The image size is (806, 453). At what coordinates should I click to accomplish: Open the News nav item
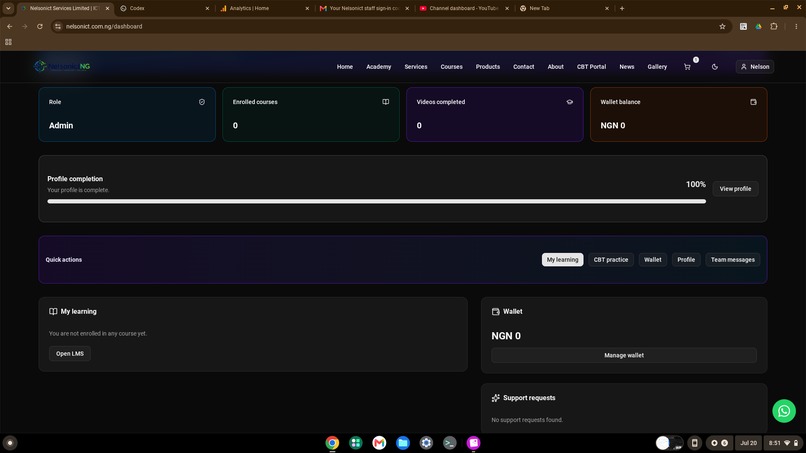coord(627,67)
